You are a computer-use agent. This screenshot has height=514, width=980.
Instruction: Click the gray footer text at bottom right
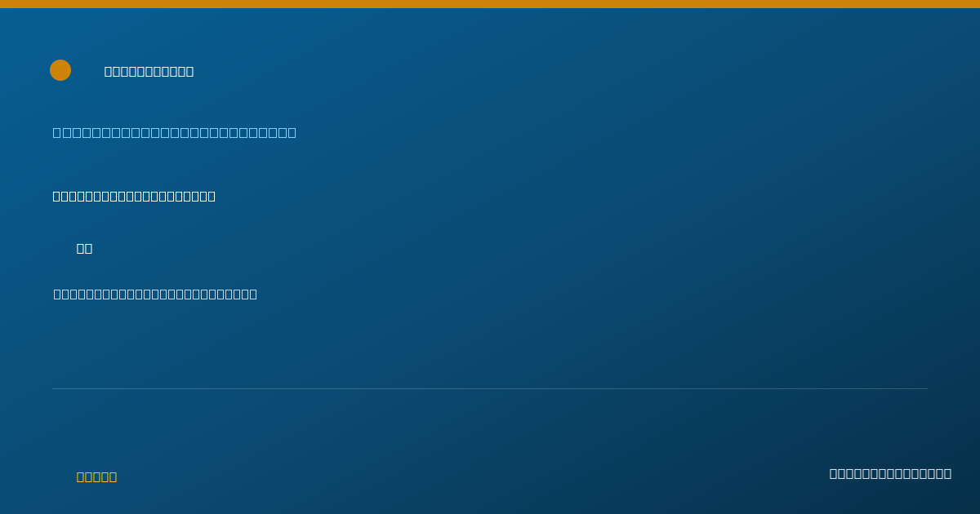(890, 473)
